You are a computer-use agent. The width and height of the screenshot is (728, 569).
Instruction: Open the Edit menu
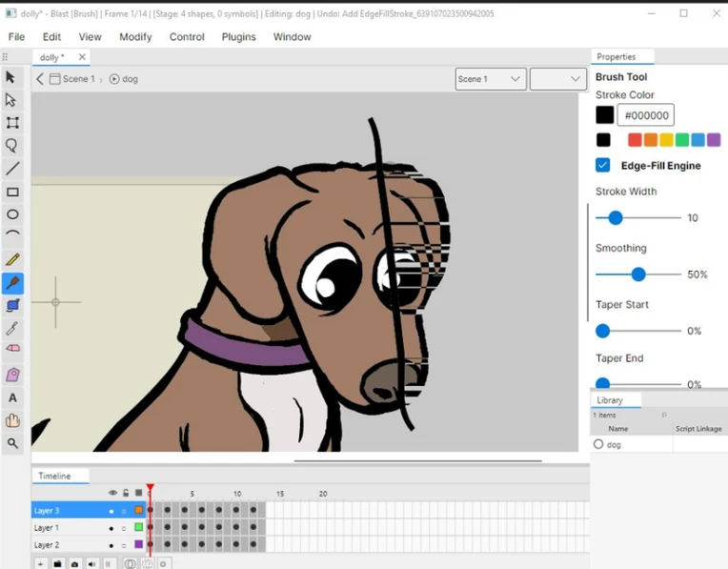tap(51, 37)
